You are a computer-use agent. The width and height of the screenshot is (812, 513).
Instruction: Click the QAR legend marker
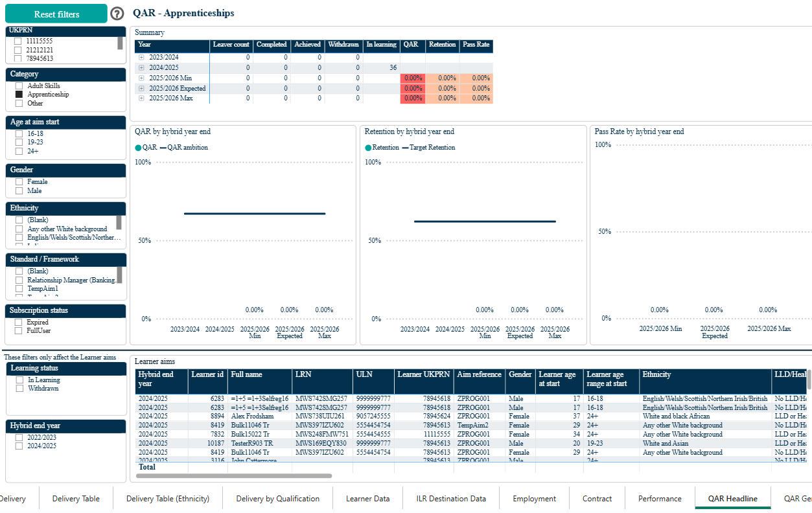point(138,148)
